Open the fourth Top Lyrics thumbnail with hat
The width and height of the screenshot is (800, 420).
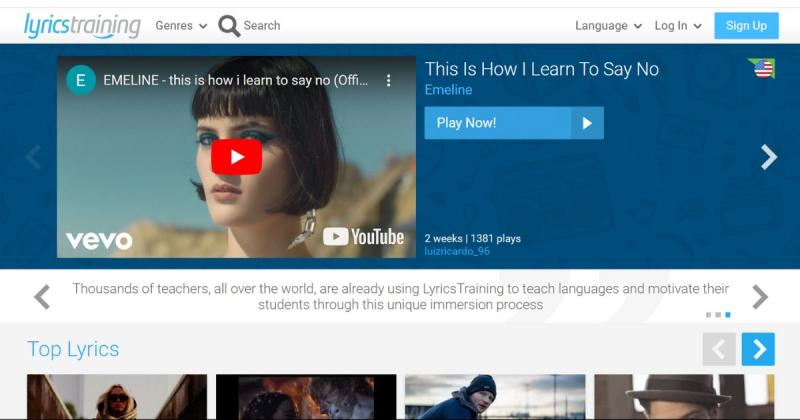684,397
